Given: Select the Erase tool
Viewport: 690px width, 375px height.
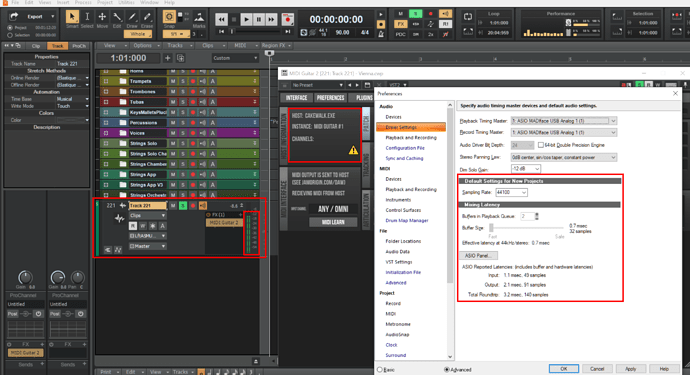Looking at the screenshot, I should 147,17.
